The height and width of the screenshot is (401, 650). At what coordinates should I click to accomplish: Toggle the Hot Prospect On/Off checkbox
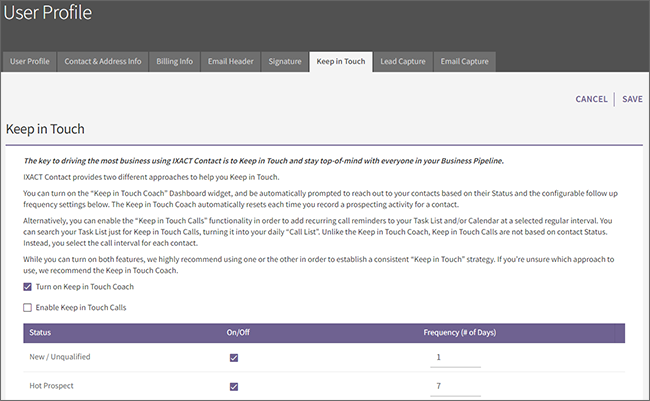point(234,386)
